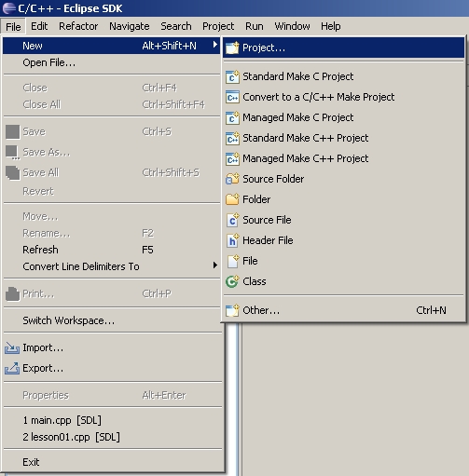Image resolution: width=469 pixels, height=476 pixels.
Task: Click the Eclipse logo in the title bar
Action: [8, 8]
